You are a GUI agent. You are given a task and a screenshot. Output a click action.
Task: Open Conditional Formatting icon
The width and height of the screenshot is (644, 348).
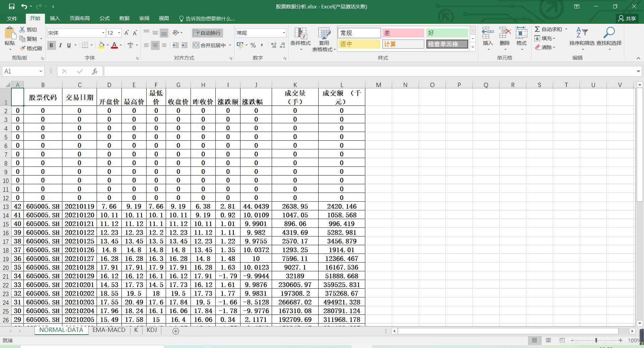click(300, 34)
